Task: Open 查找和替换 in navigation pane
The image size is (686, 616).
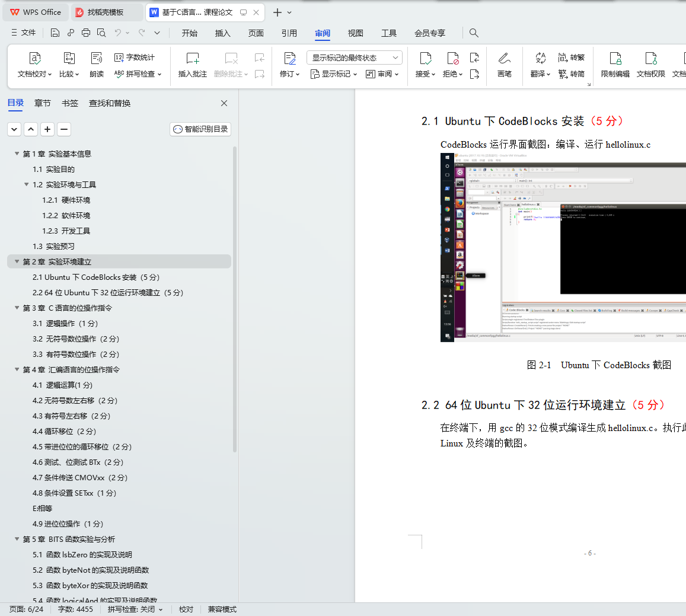Action: coord(110,103)
